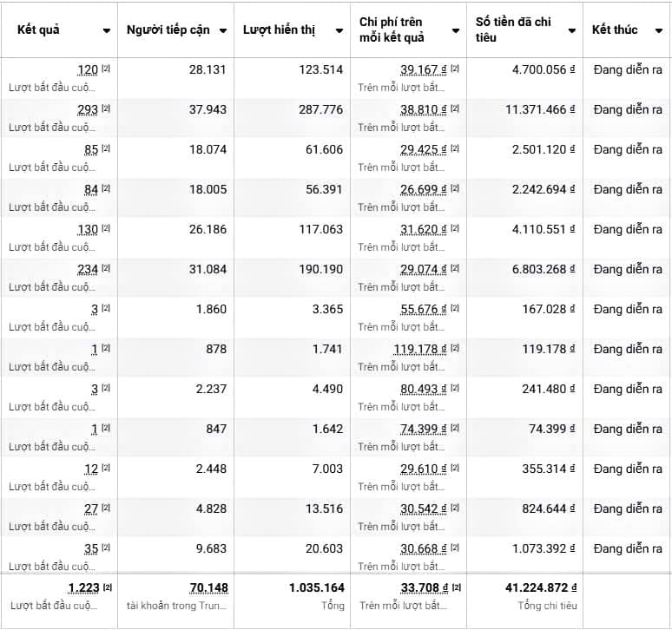Open footnote [2] beside total 1.223 results
Screen dimensions: 672x630
(107, 587)
